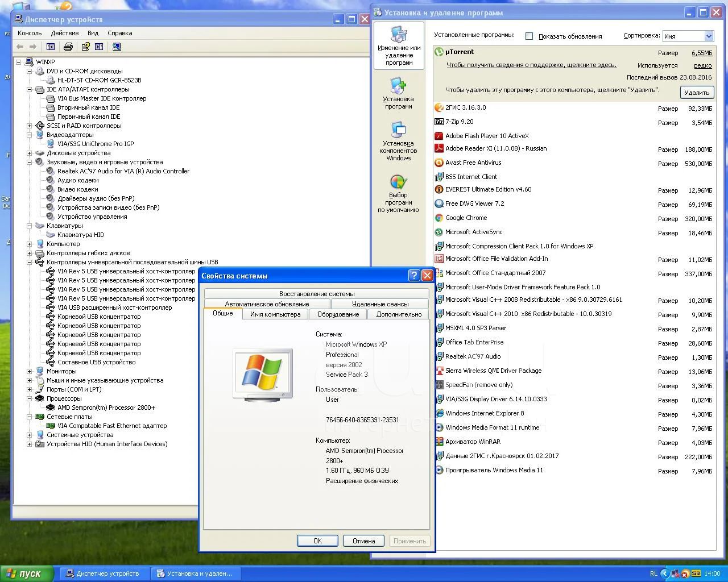Select VIA Compatable Fast Ethernet адаптер

click(x=112, y=426)
